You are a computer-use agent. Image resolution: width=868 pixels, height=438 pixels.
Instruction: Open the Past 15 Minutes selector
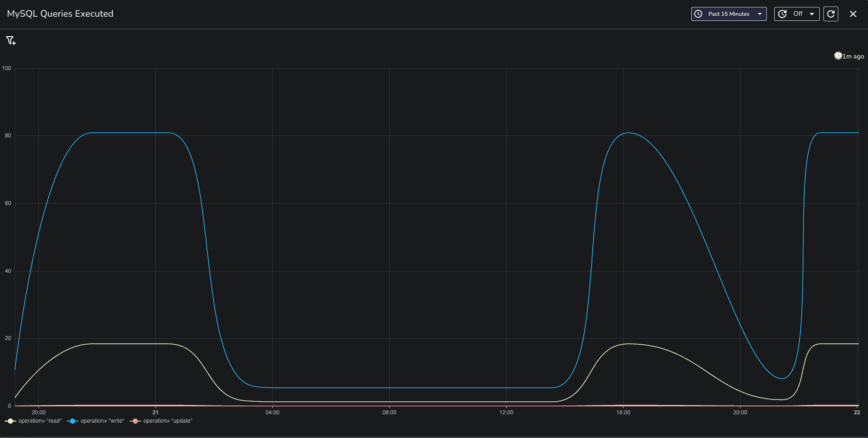click(x=728, y=14)
